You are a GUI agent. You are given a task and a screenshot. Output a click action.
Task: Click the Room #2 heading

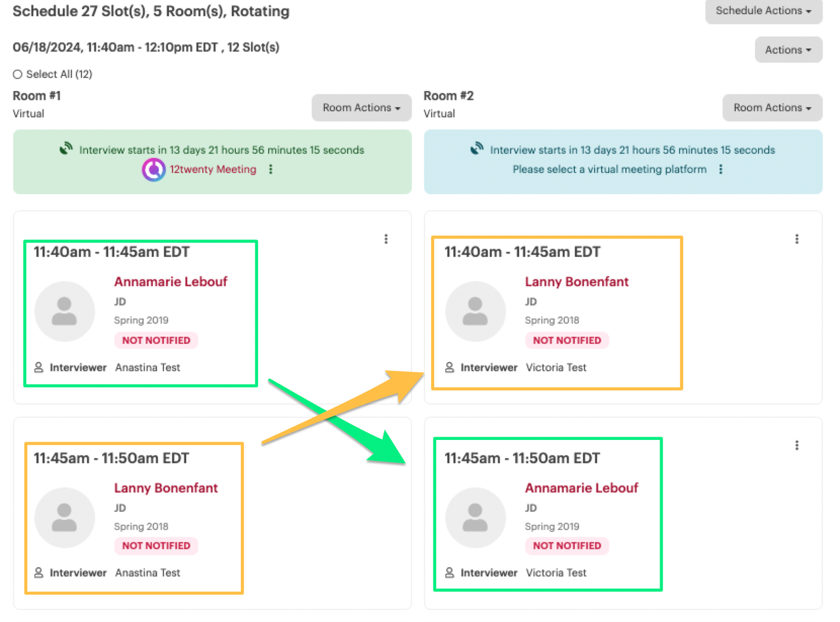tap(448, 96)
